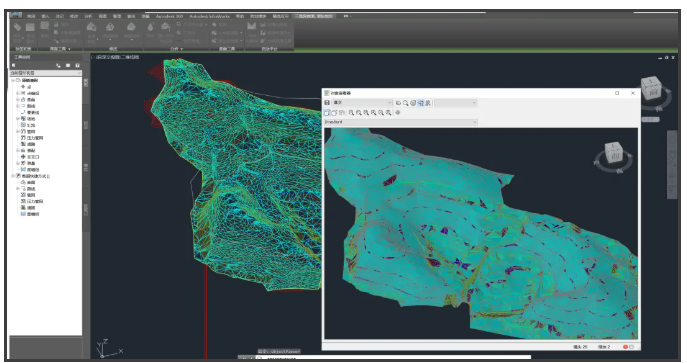Expand the 测量 node in the toolspace tree
This screenshot has height=363, width=687.
[18, 163]
